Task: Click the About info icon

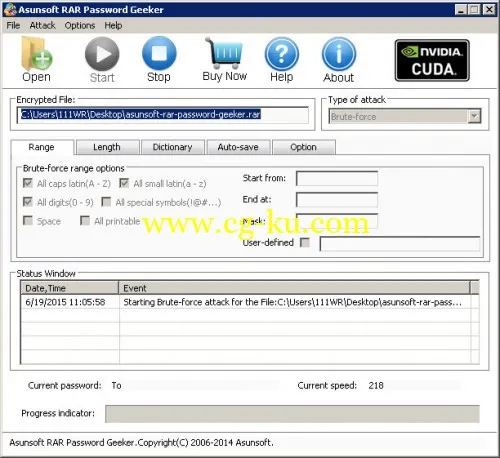Action: point(339,54)
